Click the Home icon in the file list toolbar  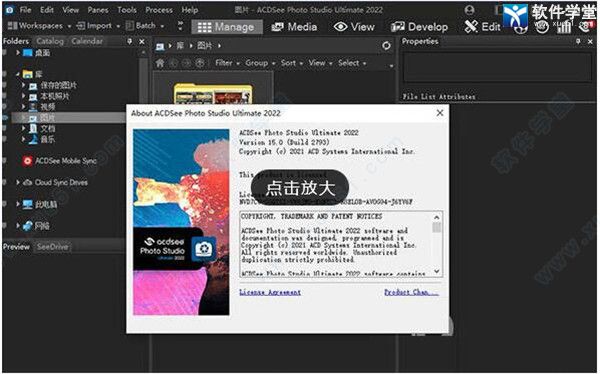[160, 63]
